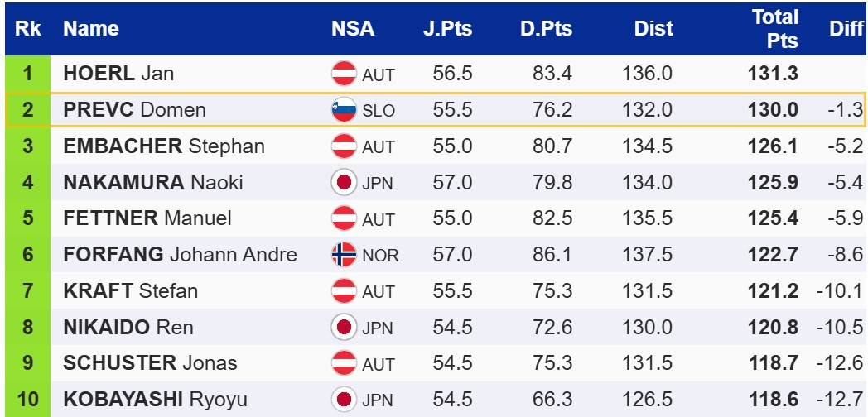Click Austria flag icon in SCHUSTER Jonas row

click(x=344, y=363)
